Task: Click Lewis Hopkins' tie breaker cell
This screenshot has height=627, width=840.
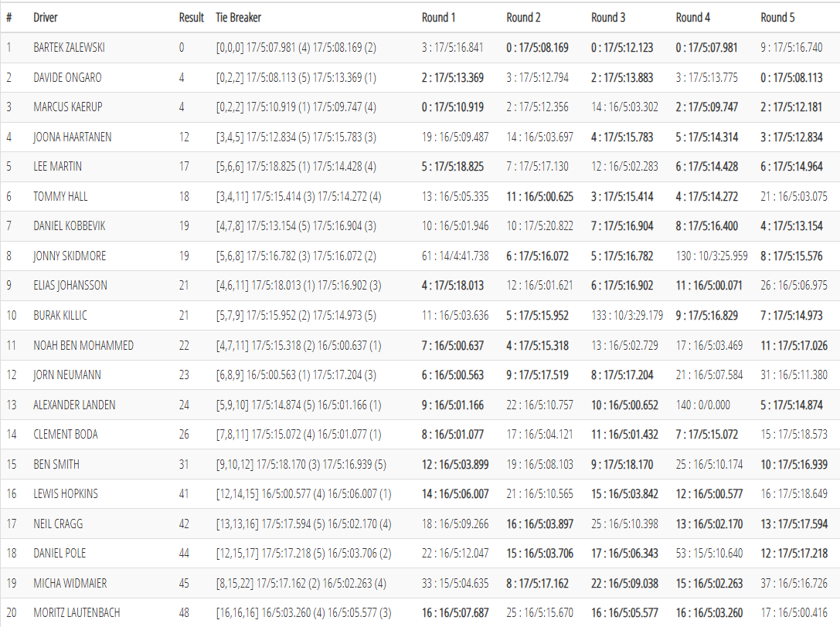Action: 303,494
